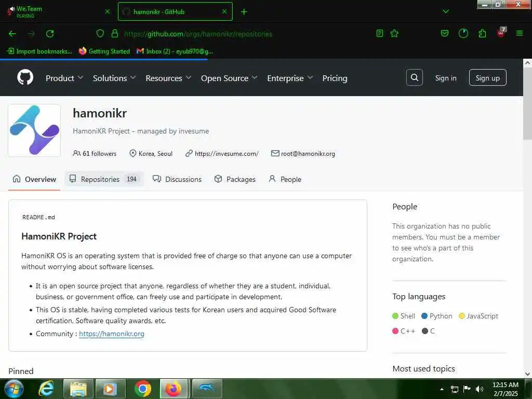532x399 pixels.
Task: Filter by C language
Action: [428, 331]
